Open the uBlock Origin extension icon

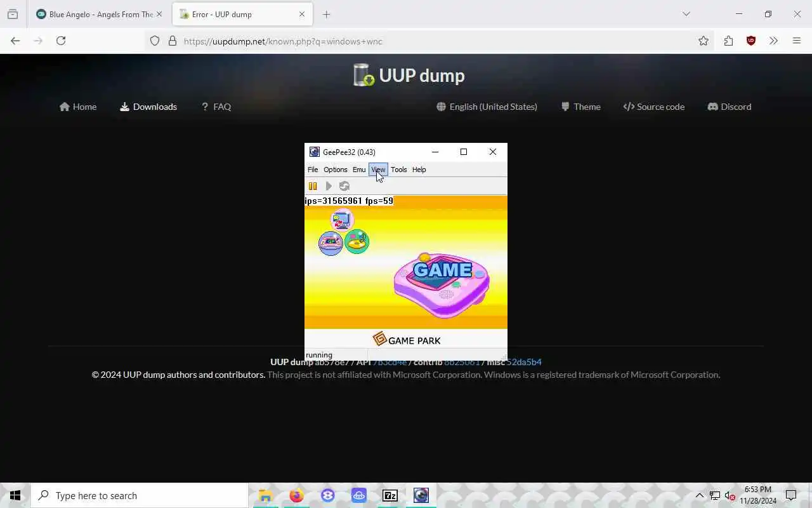pyautogui.click(x=751, y=41)
